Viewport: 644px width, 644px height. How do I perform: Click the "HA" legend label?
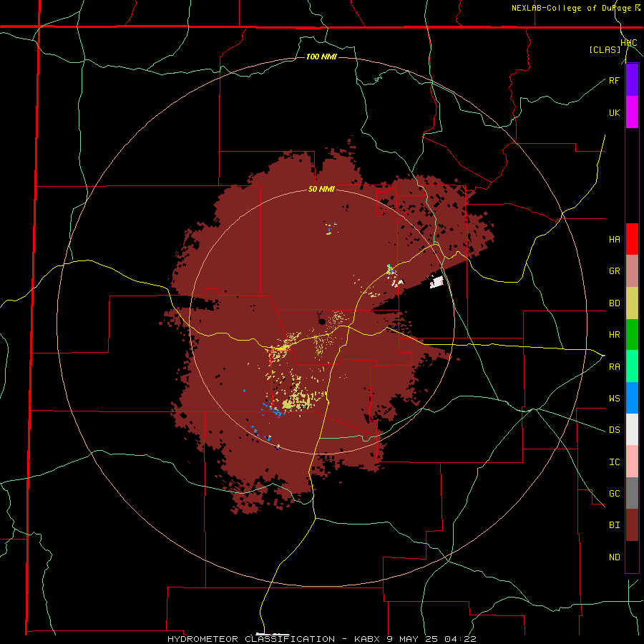coord(614,239)
